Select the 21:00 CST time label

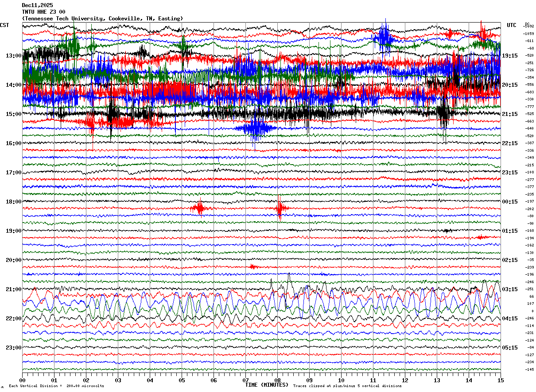click(x=13, y=289)
